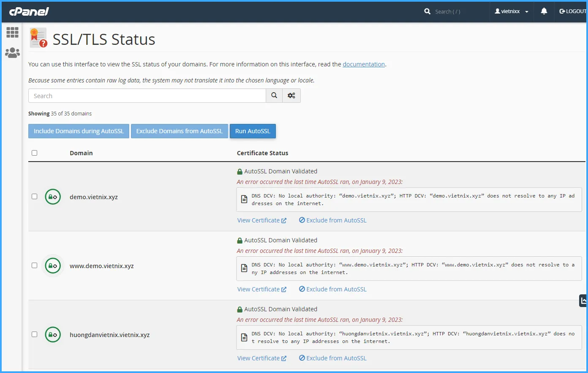Open the search settings gear icon
Viewport: 588px width, 373px height.
click(x=291, y=96)
